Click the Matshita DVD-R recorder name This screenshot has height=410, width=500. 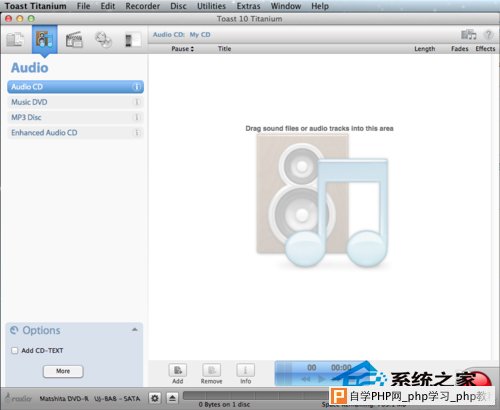tap(90, 398)
